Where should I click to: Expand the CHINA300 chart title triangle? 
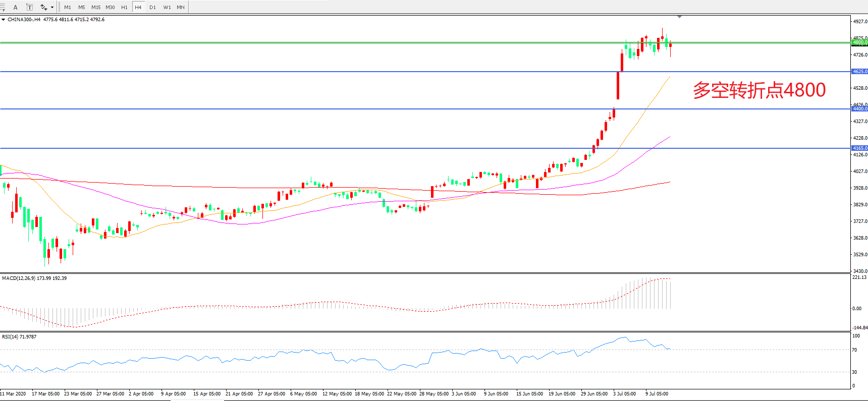tap(4, 20)
